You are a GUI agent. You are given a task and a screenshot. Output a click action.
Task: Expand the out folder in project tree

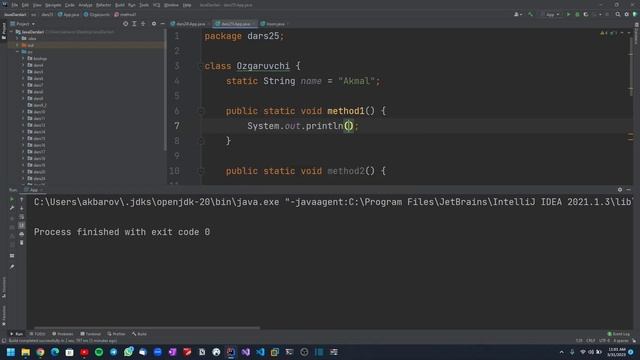pos(18,45)
